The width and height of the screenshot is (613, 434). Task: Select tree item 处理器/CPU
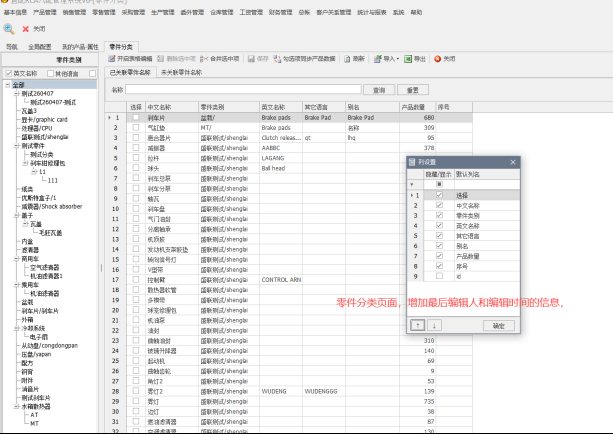pyautogui.click(x=37, y=128)
